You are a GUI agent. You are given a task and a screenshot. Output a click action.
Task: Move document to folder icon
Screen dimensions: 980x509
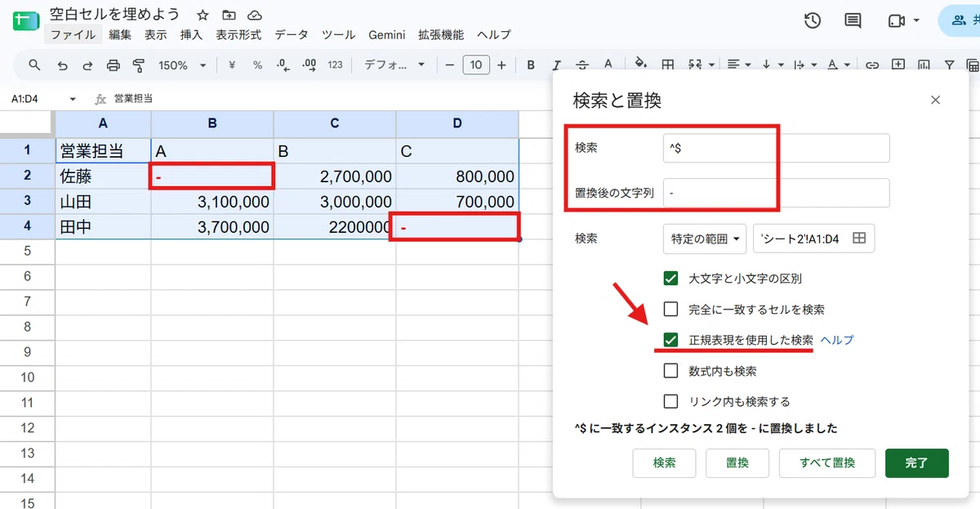[229, 15]
